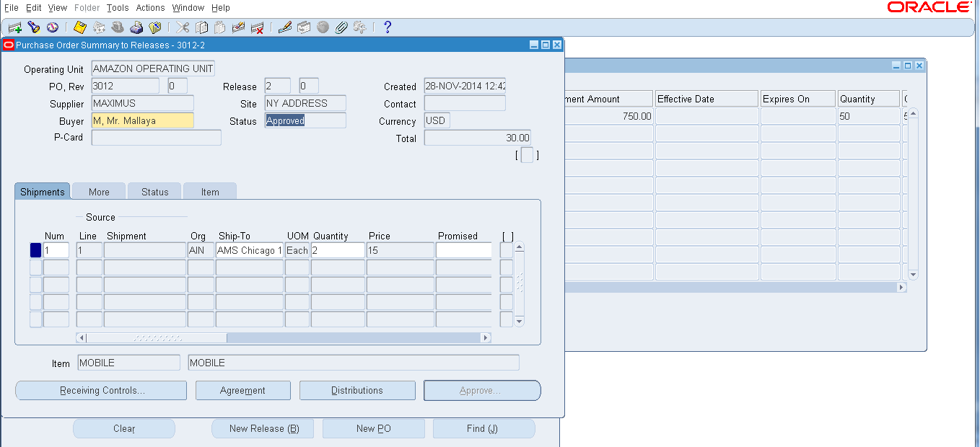Click the Switch Responsibilities hat icon
The width and height of the screenshot is (980, 447).
pos(118,27)
